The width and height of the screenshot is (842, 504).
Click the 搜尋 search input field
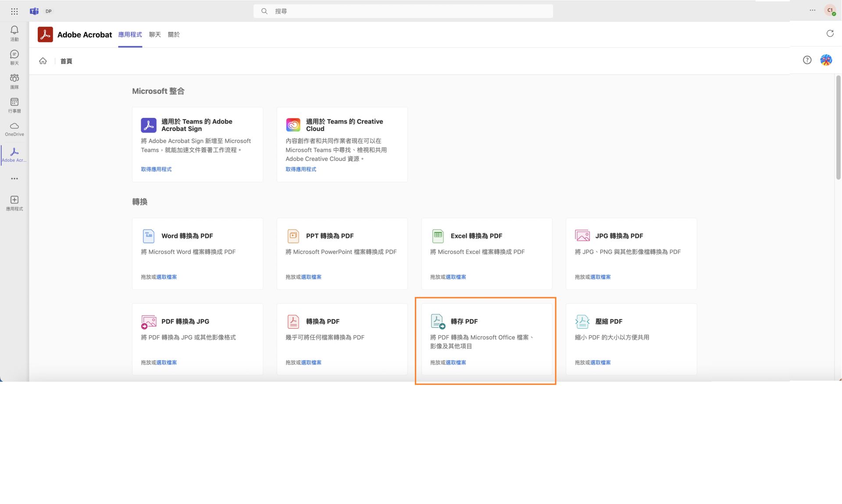(x=403, y=11)
